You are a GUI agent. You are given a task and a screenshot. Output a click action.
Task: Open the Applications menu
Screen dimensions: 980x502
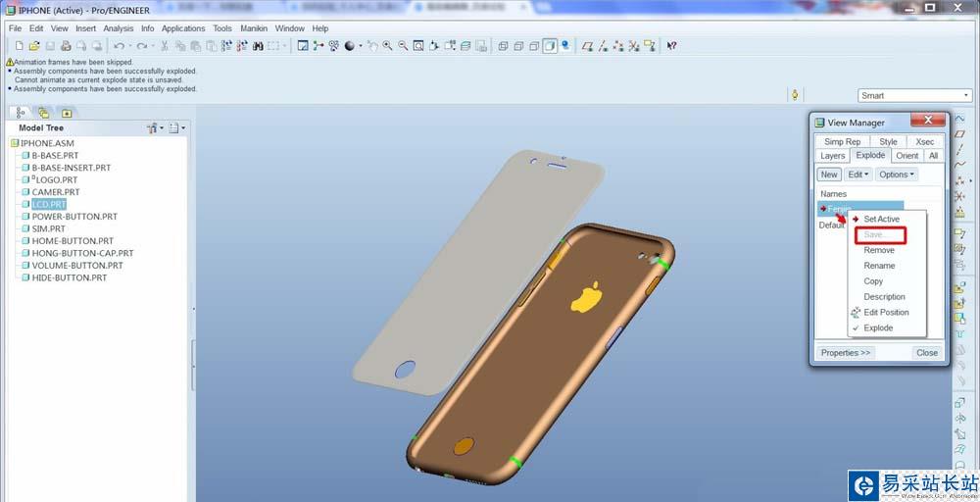(183, 28)
